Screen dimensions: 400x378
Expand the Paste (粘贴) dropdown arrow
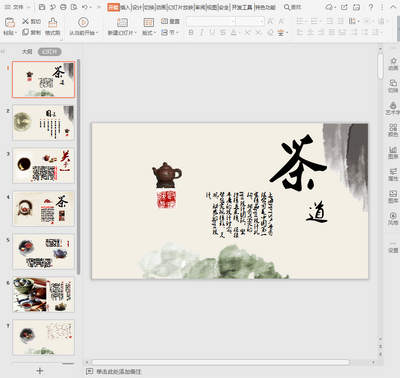[16, 33]
